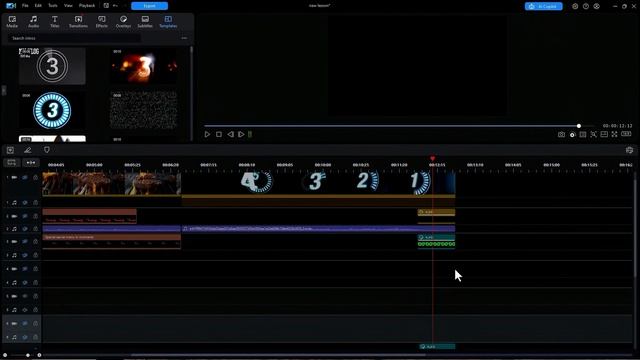Take a preview snapshot with camera icon
Image resolution: width=640 pixels, height=360 pixels.
tap(561, 134)
